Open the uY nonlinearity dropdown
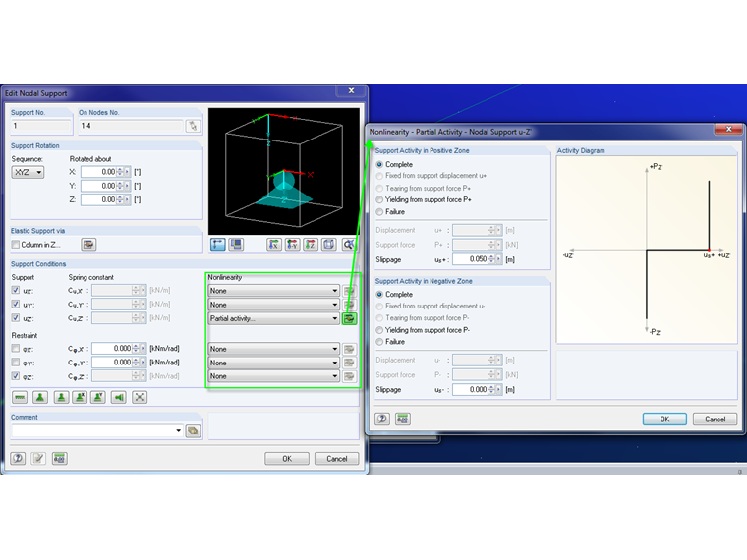The width and height of the screenshot is (747, 560). 274,305
